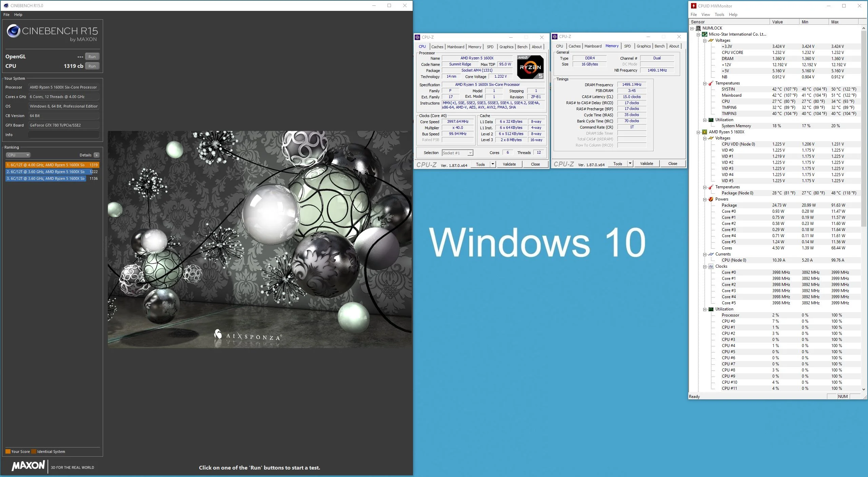Collapse the Micro-Star International tree node

698,35
